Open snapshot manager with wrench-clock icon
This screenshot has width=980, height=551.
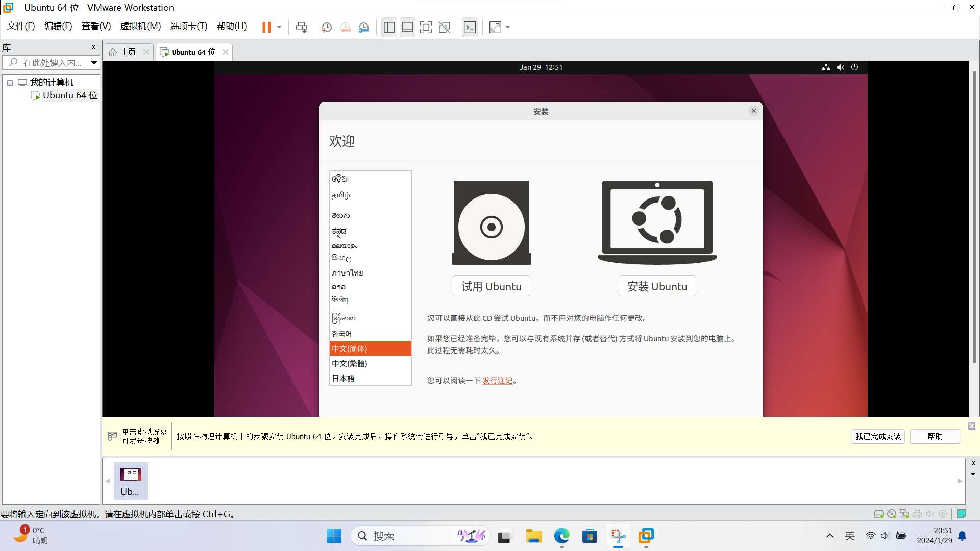tap(364, 28)
